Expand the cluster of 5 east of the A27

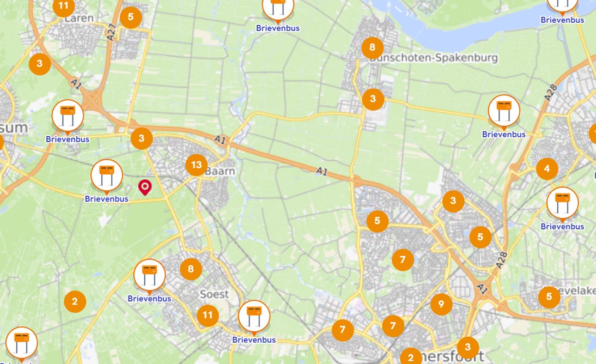point(131,17)
